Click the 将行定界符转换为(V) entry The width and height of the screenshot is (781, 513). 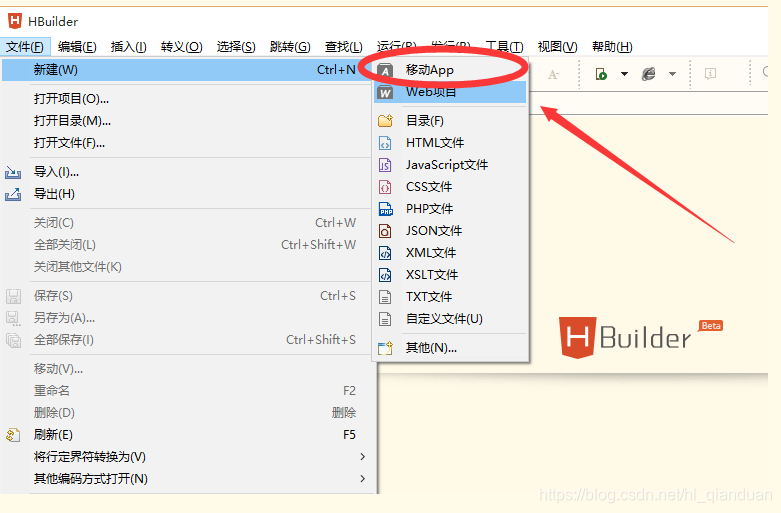tap(188, 457)
